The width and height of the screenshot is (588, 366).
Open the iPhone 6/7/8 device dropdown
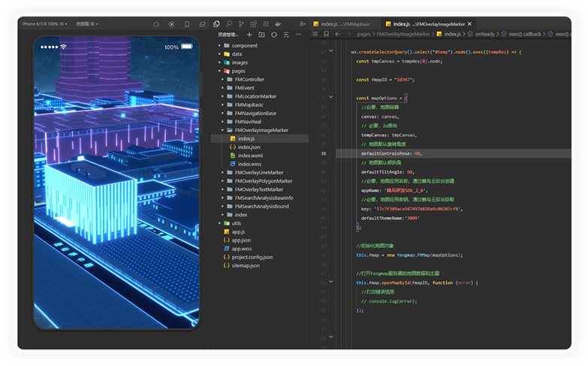45,24
